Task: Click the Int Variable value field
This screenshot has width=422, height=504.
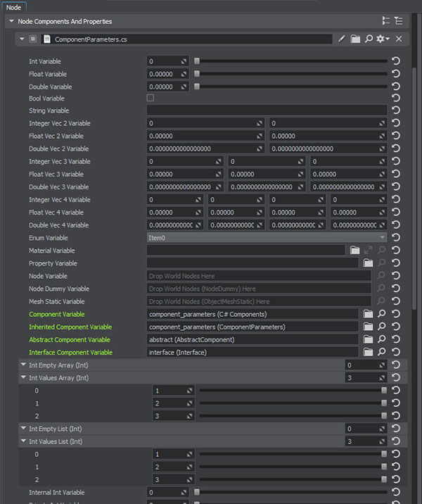Action: coord(167,61)
